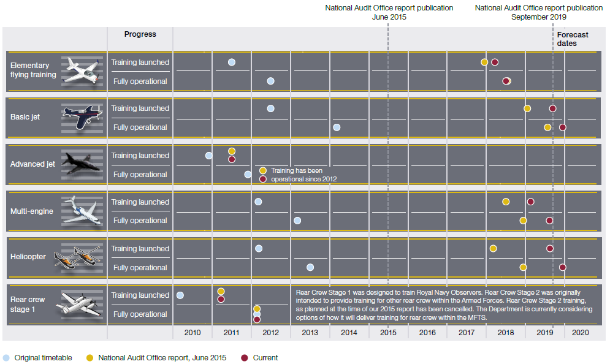Click the Progress column header
Image resolution: width=610 pixels, height=364 pixels.
point(140,34)
